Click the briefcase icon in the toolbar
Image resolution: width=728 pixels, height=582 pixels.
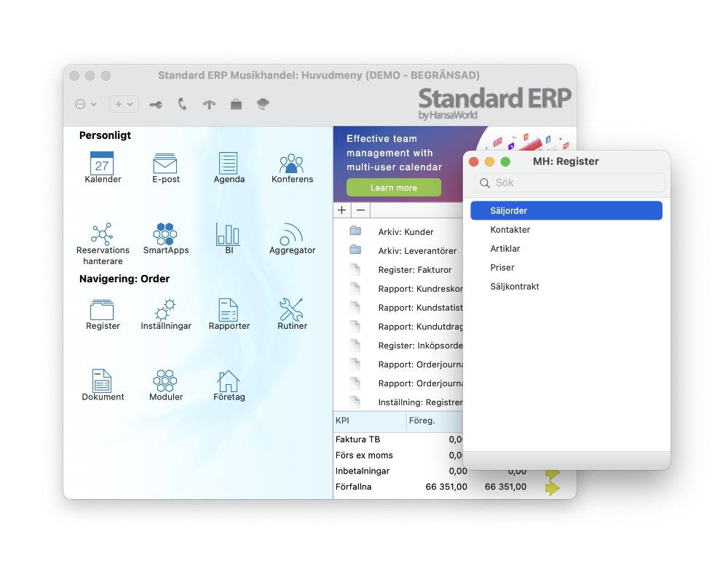pos(237,105)
